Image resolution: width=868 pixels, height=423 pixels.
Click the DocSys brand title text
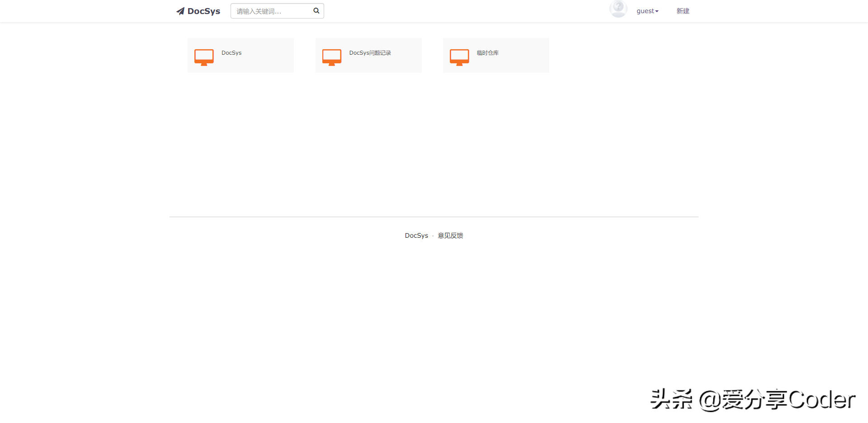click(204, 11)
